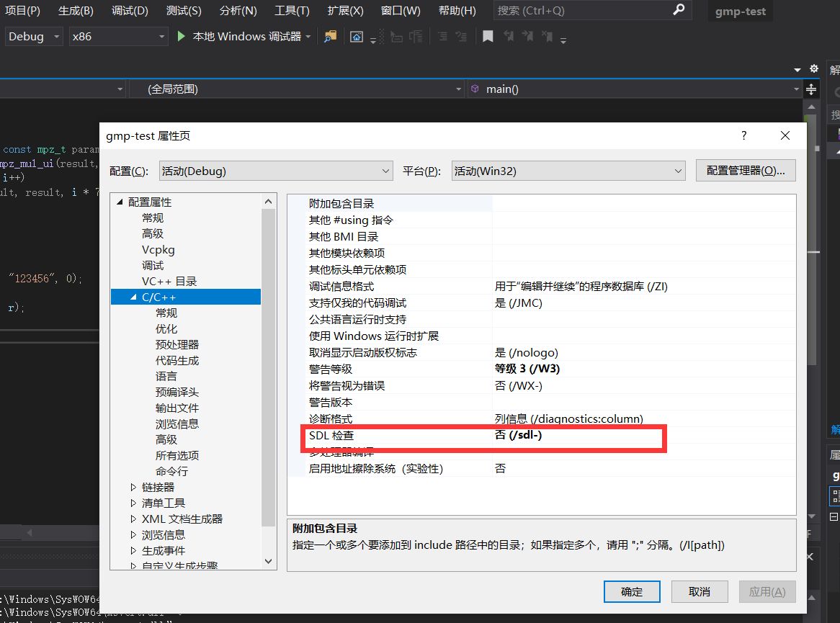Screen dimensions: 840x623
Task: Open the 平台 活动(Win32) combo box
Action: 568,171
